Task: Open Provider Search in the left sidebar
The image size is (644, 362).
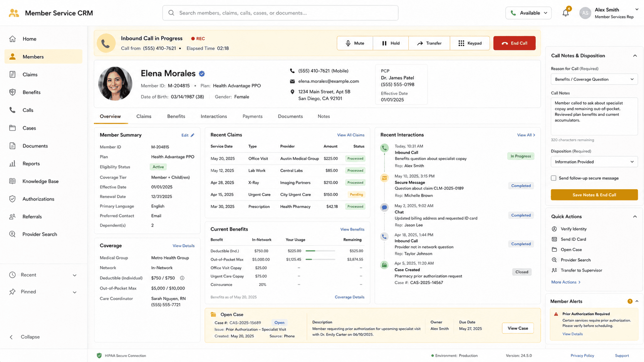Action: point(43,234)
